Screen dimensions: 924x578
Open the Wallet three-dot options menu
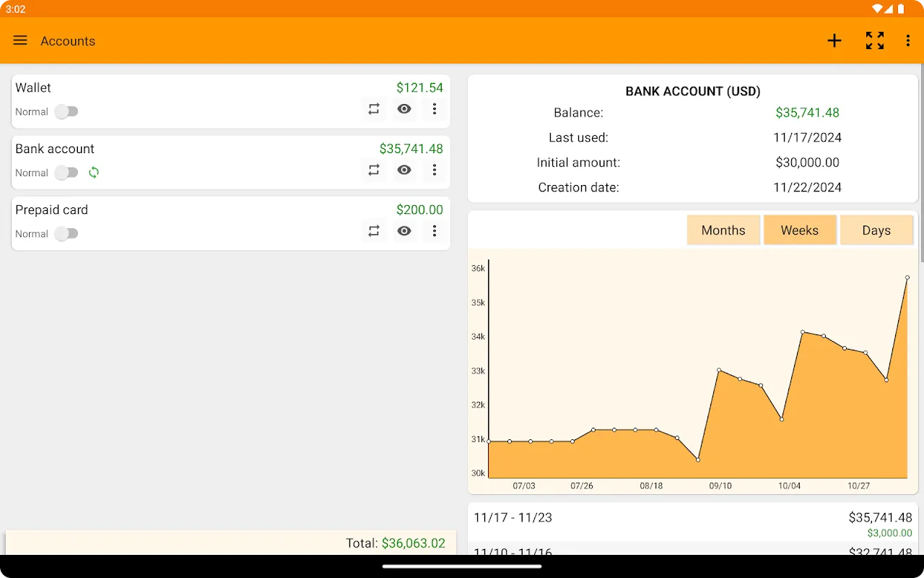(x=435, y=109)
